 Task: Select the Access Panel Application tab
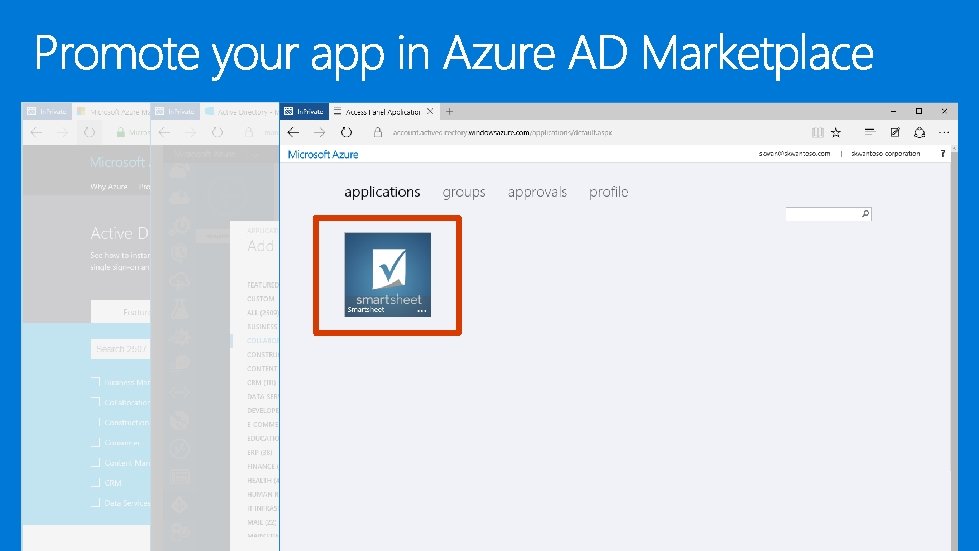click(x=383, y=112)
